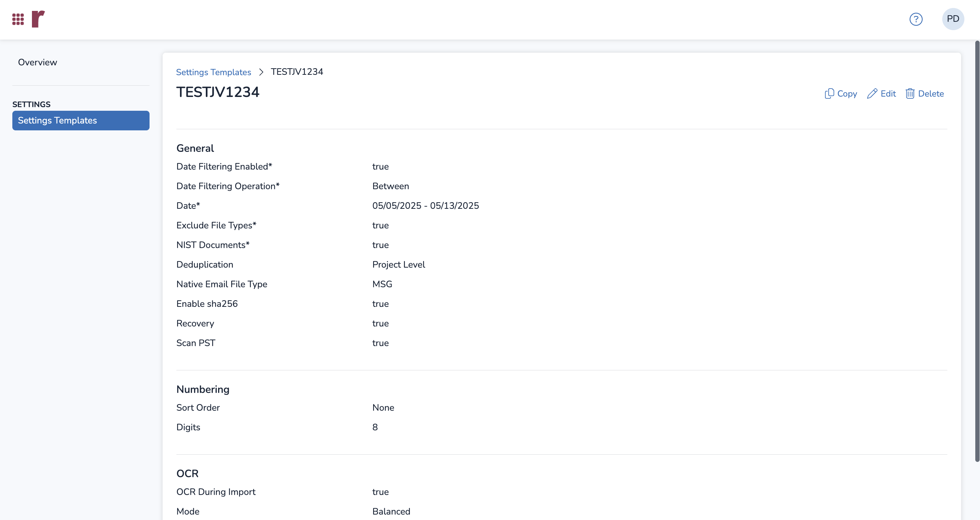Click the Digits value 8

coord(375,427)
